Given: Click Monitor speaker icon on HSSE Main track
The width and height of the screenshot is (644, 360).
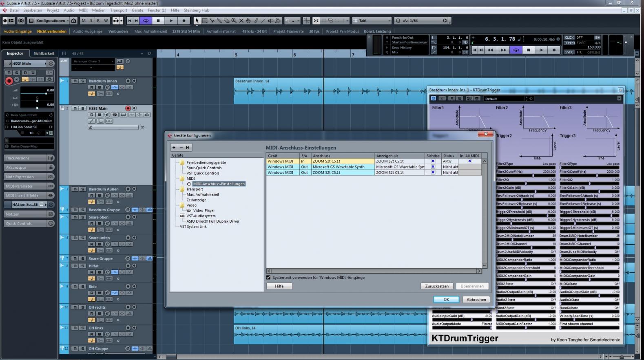Looking at the screenshot, I should point(134,108).
